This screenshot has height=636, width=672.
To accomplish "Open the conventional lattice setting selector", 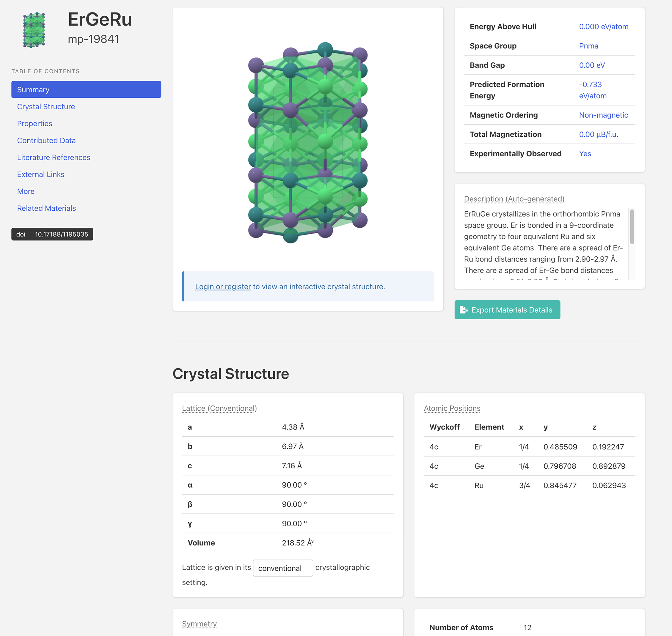I will pyautogui.click(x=282, y=568).
